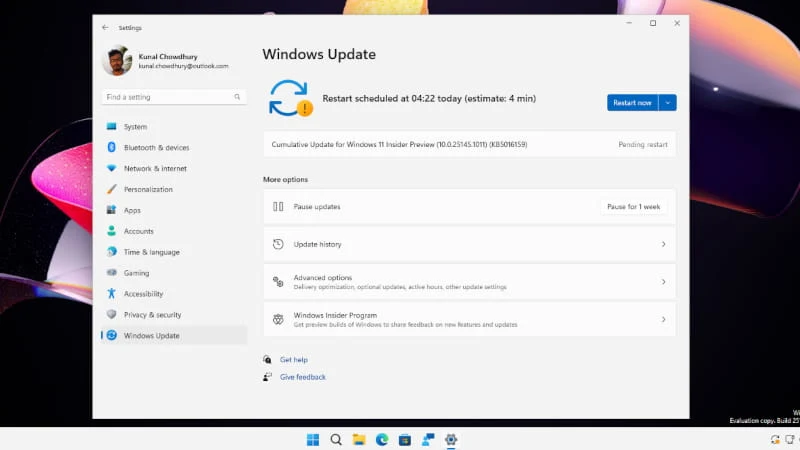Screen dimensions: 800x450
Task: Select Privacy & security label
Action: click(153, 315)
